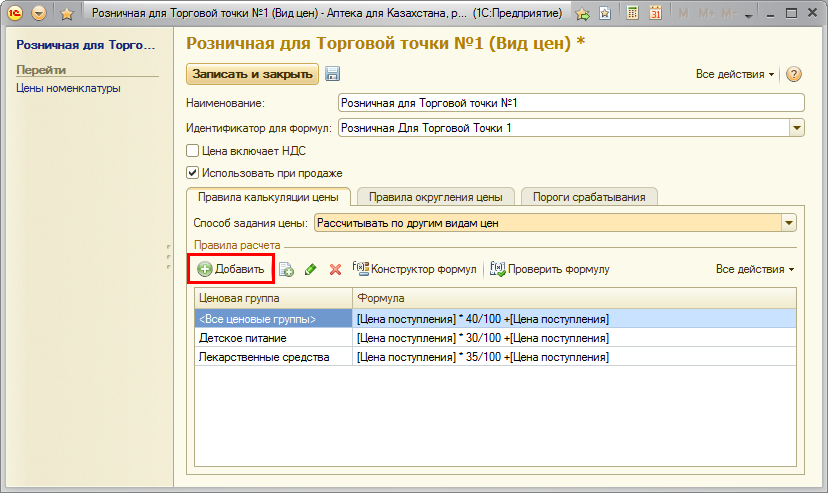Screen dimensions: 828x493
Task: Click the green pencil edit icon
Action: (310, 269)
